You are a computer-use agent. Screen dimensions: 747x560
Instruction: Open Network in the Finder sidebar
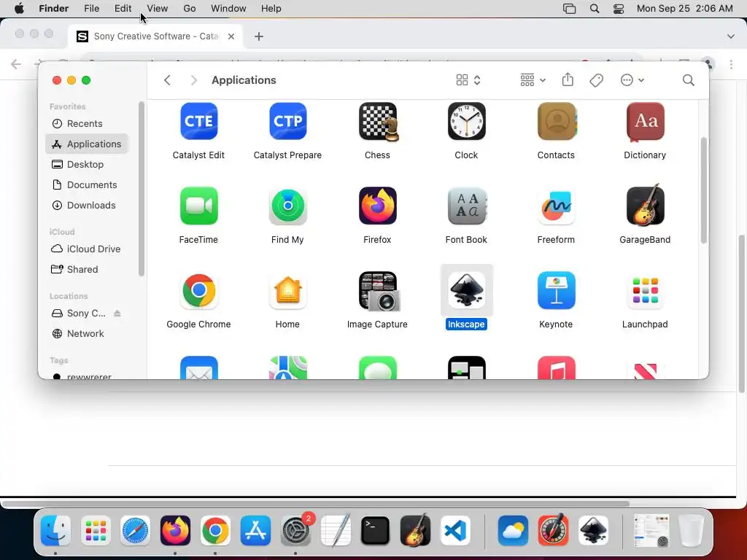pyautogui.click(x=87, y=334)
